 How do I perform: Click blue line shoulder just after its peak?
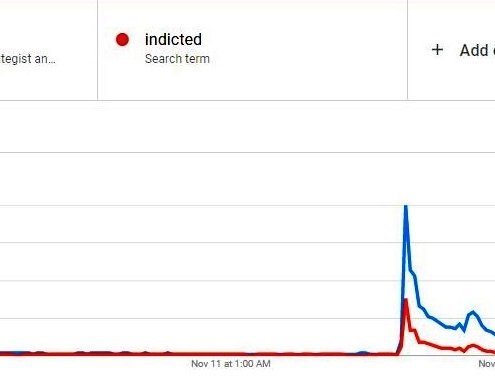coord(413,273)
